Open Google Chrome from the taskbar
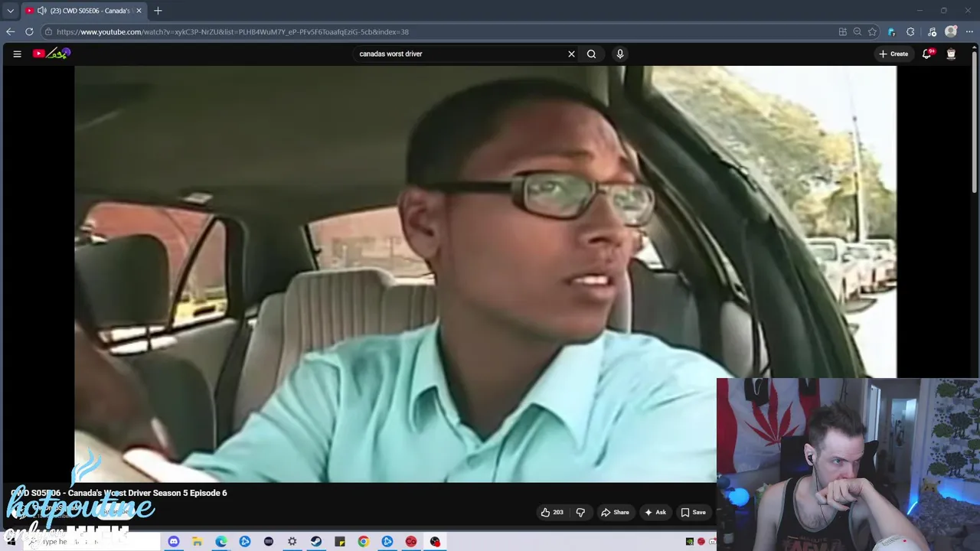Image resolution: width=980 pixels, height=551 pixels. pyautogui.click(x=363, y=542)
